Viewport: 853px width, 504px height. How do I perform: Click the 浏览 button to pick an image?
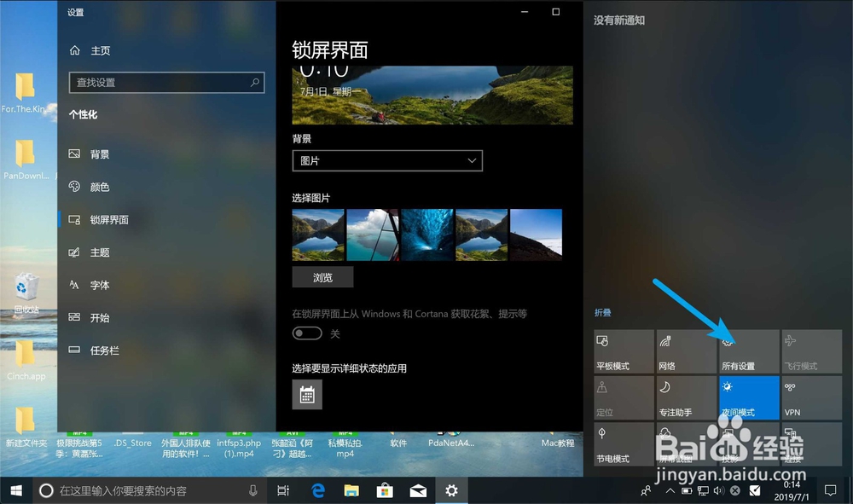coord(322,276)
